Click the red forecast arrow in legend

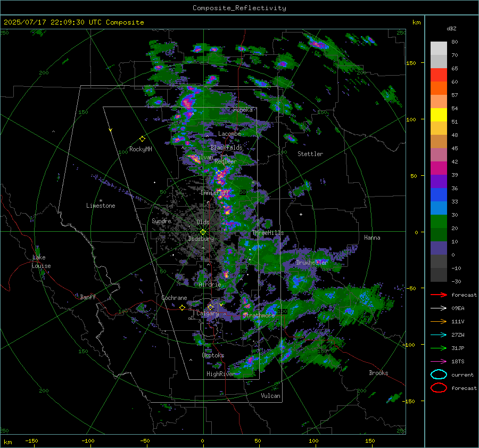[x=439, y=295]
